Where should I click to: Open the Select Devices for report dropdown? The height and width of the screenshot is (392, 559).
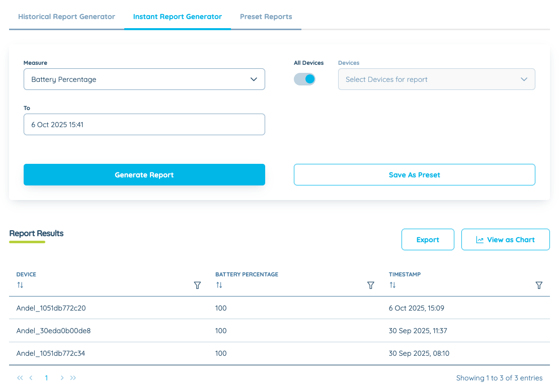436,79
